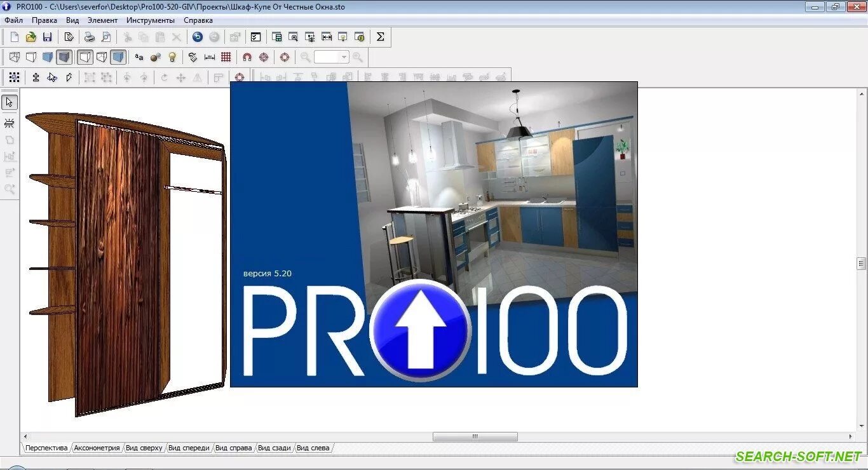Click the Cut scissors icon
Viewport: 868px width, 470px height.
127,37
